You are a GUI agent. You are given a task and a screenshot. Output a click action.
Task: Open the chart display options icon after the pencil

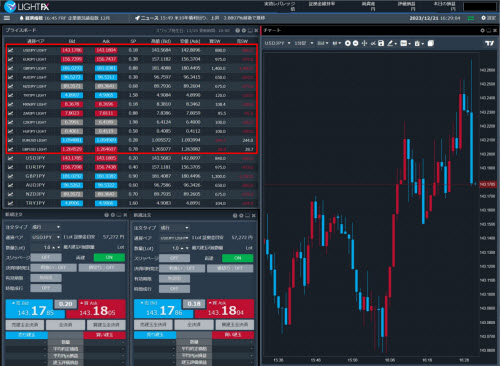click(x=405, y=43)
